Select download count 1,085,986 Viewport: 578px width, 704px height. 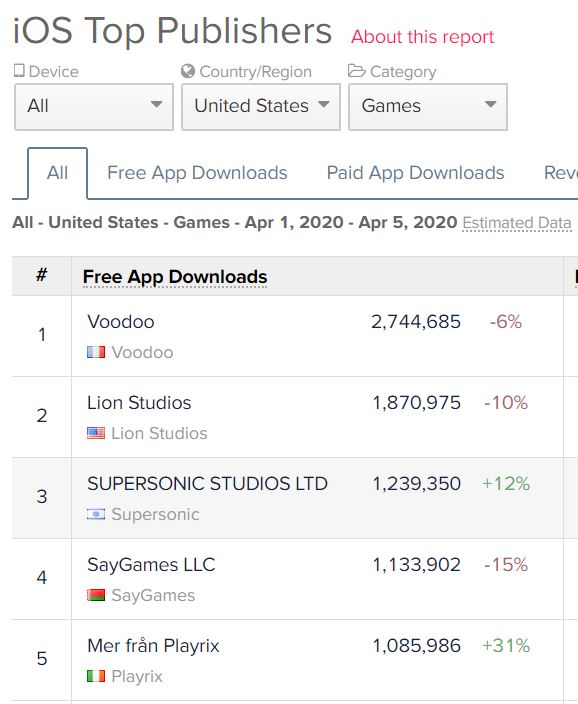[417, 646]
